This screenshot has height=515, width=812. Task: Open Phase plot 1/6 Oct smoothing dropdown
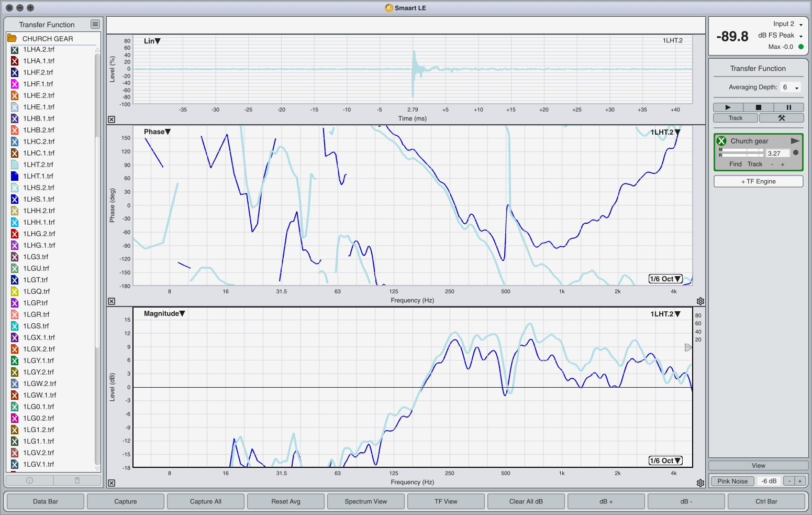coord(665,279)
